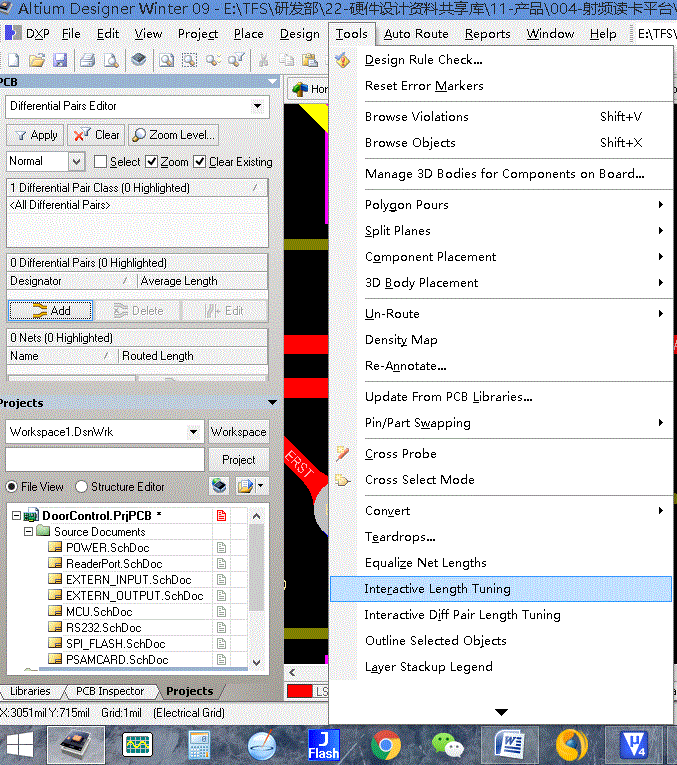Open the Windows Start button
Image resolution: width=677 pixels, height=765 pixels.
coord(20,745)
